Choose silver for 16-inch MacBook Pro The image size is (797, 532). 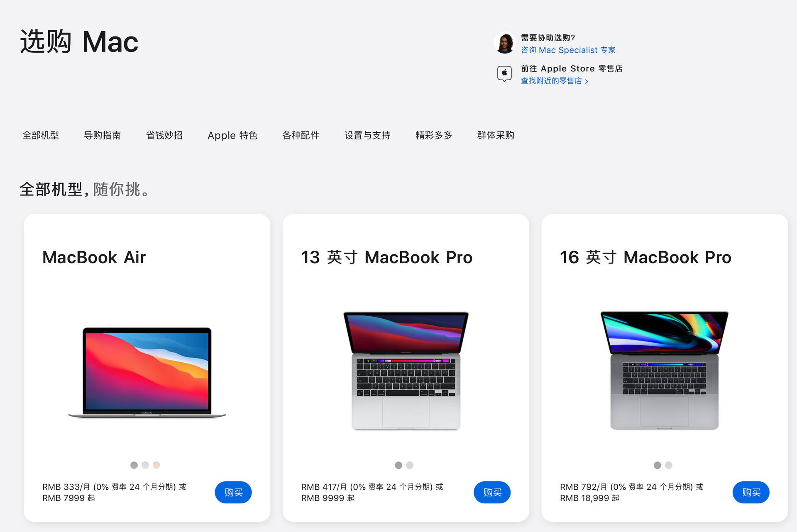pos(669,465)
